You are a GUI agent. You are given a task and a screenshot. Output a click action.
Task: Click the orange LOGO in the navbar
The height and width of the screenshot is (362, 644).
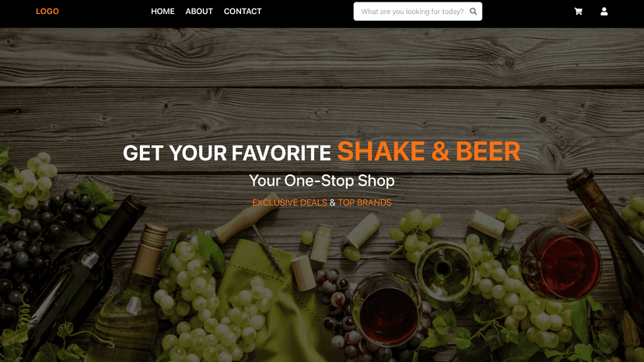point(47,12)
